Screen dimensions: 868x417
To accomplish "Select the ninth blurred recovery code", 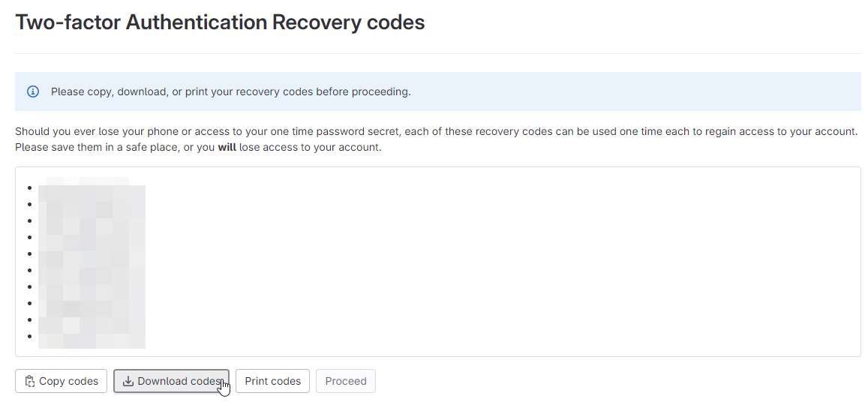I will click(x=92, y=320).
